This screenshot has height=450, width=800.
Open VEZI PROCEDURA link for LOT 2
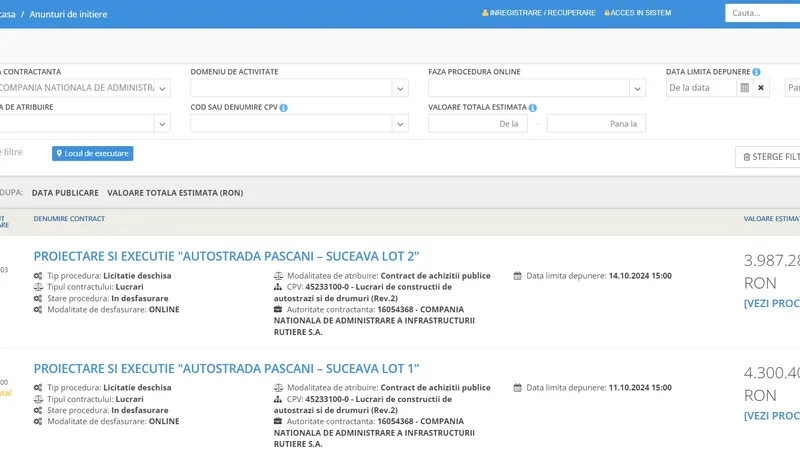coord(772,303)
